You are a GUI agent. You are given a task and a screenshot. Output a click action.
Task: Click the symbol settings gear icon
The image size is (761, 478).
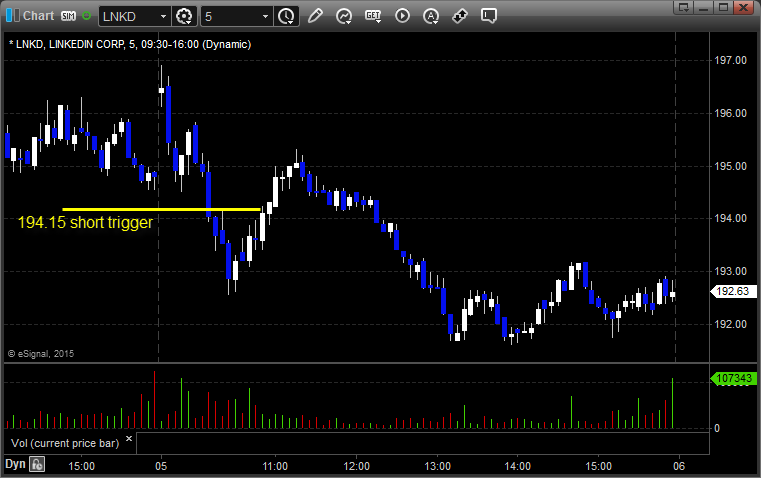(x=184, y=16)
